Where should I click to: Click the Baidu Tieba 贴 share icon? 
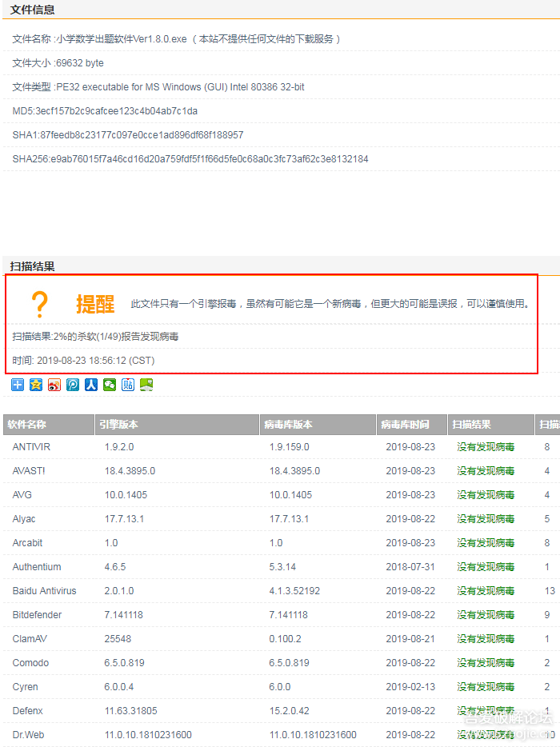coord(128,385)
